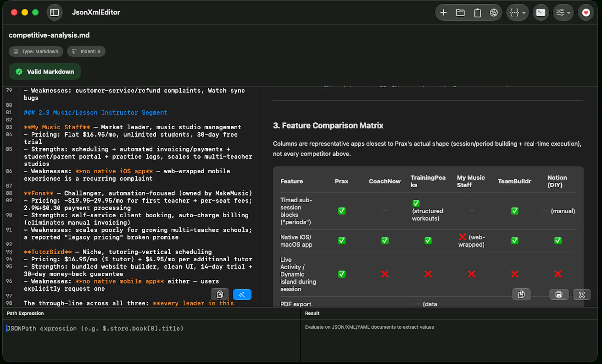602x364 pixels.
Task: Click the 'My Music Staff' column header
Action: click(x=471, y=181)
